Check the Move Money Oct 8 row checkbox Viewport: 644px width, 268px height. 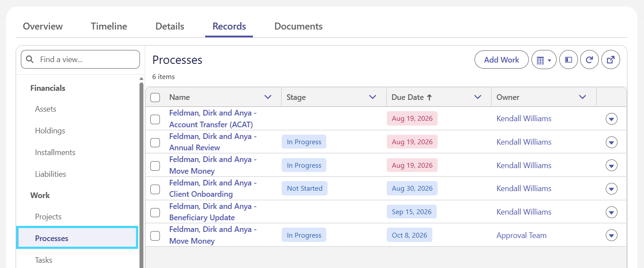pos(155,235)
